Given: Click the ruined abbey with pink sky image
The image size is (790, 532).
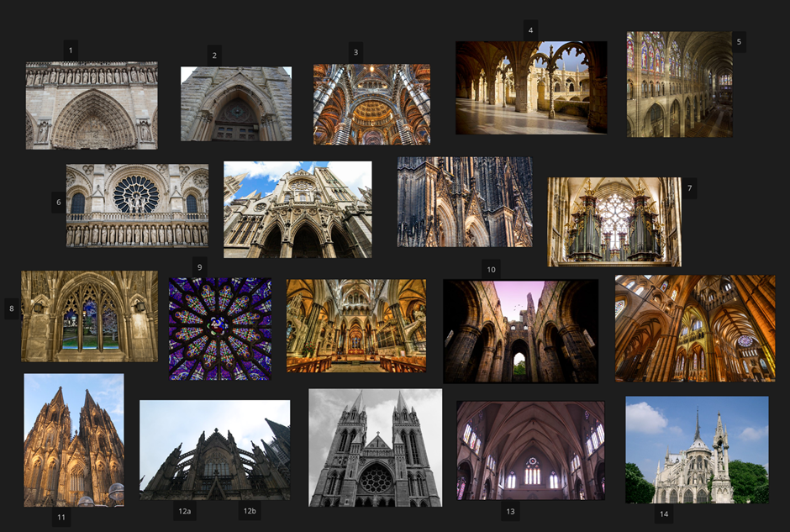Looking at the screenshot, I should click(x=520, y=331).
